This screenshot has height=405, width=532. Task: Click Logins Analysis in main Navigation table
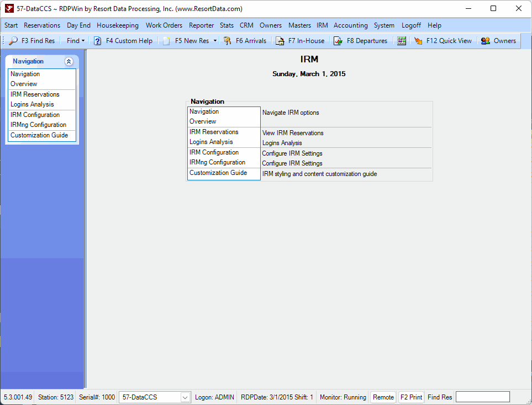[211, 142]
